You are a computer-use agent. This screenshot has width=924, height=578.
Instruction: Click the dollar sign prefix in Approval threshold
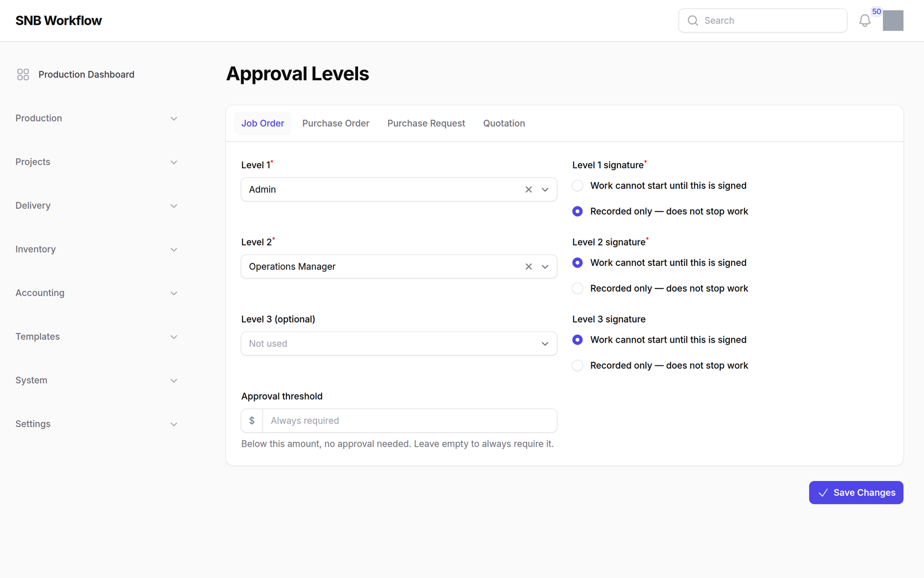click(252, 421)
